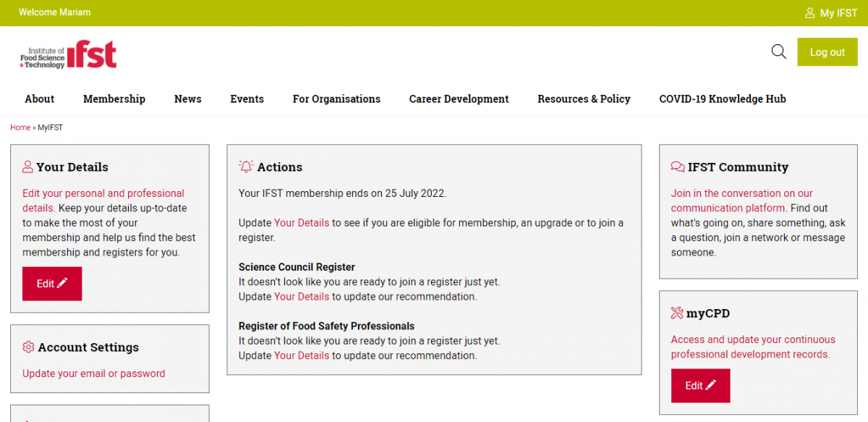Screen dimensions: 868x422
Task: Open the Membership menu
Action: pyautogui.click(x=114, y=99)
